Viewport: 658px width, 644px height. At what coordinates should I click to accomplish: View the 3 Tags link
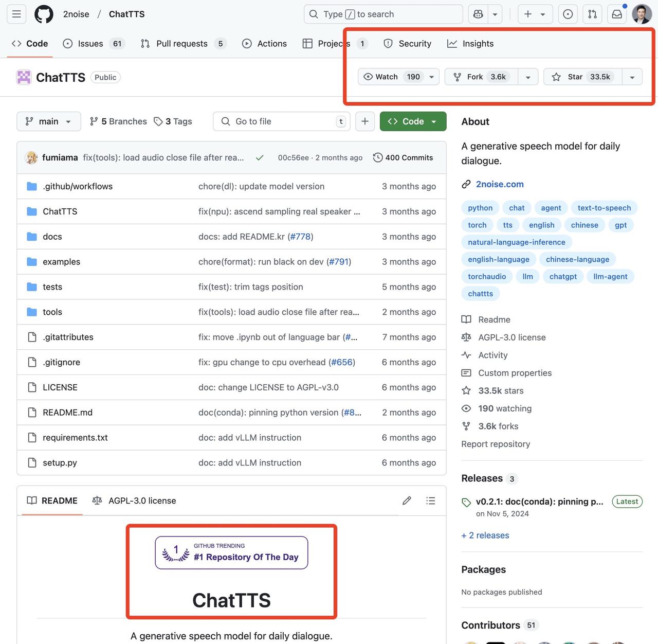[173, 121]
